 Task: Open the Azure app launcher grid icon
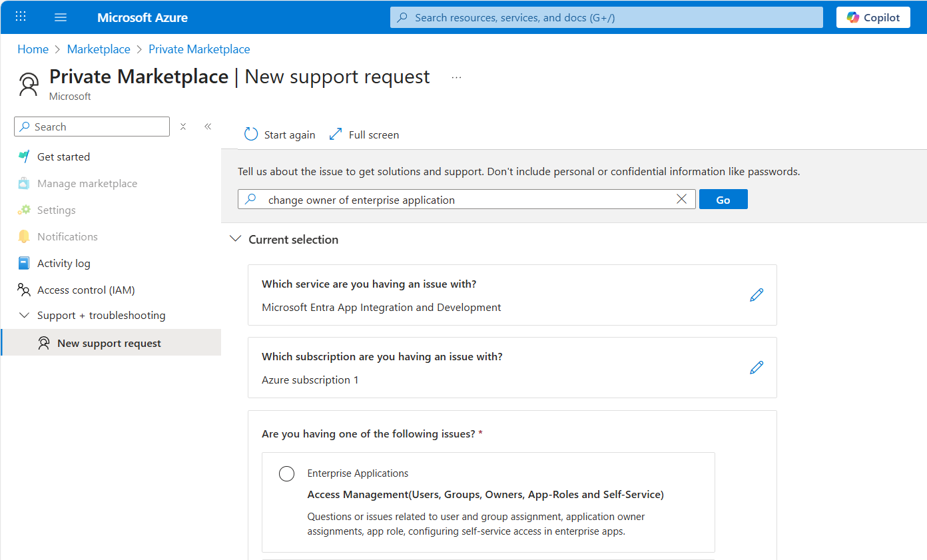coord(21,17)
